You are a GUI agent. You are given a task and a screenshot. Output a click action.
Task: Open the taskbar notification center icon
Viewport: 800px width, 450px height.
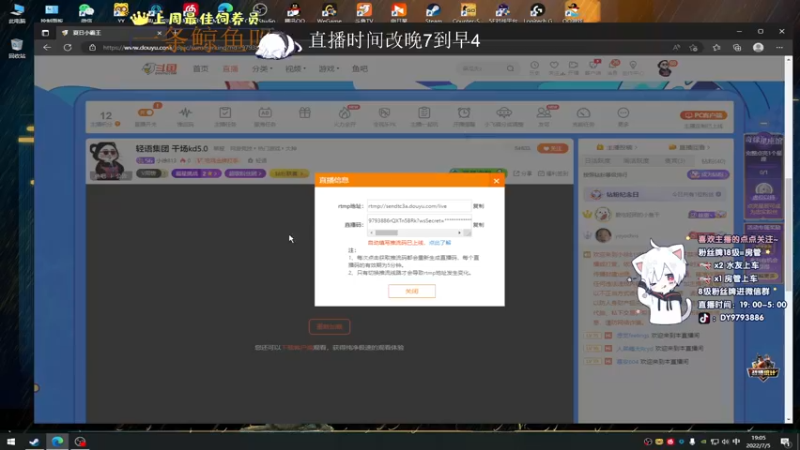(785, 441)
